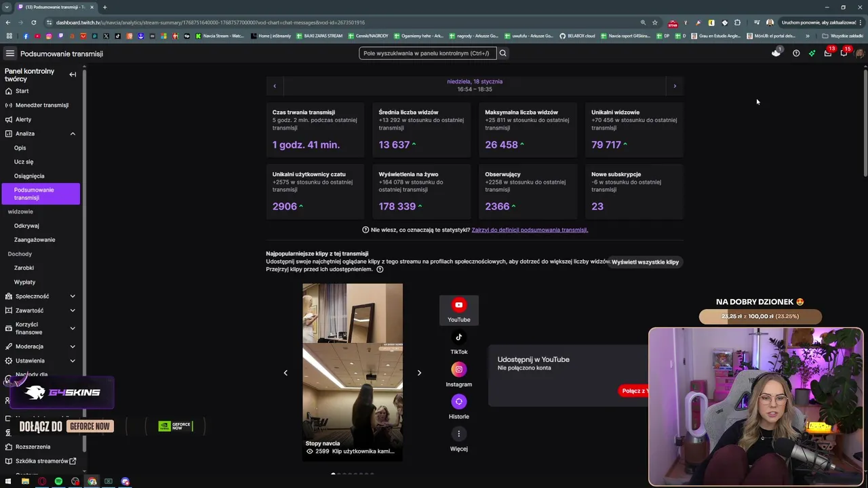Open the help question mark icon
The height and width of the screenshot is (488, 868).
796,53
